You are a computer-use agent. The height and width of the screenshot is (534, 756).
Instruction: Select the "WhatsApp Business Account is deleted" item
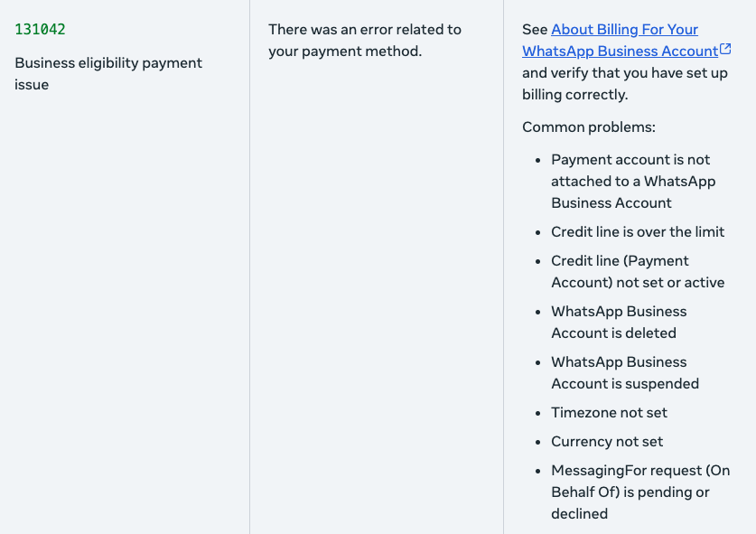[x=619, y=323]
